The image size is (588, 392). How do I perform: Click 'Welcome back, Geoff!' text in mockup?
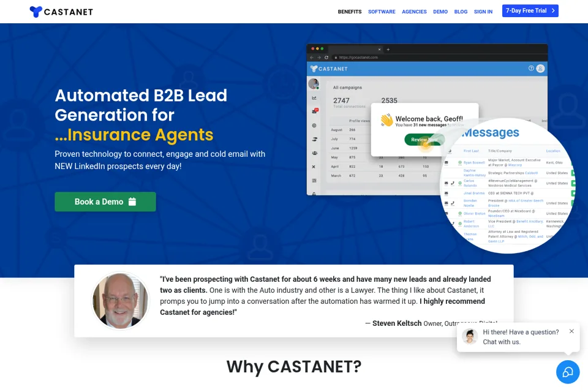(x=429, y=119)
